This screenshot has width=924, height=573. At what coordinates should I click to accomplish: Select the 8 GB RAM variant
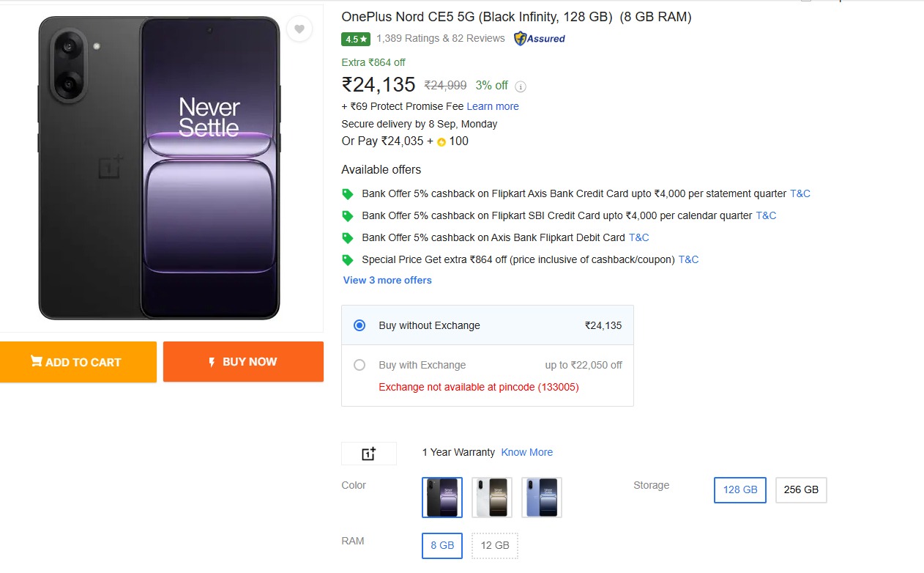tap(442, 545)
